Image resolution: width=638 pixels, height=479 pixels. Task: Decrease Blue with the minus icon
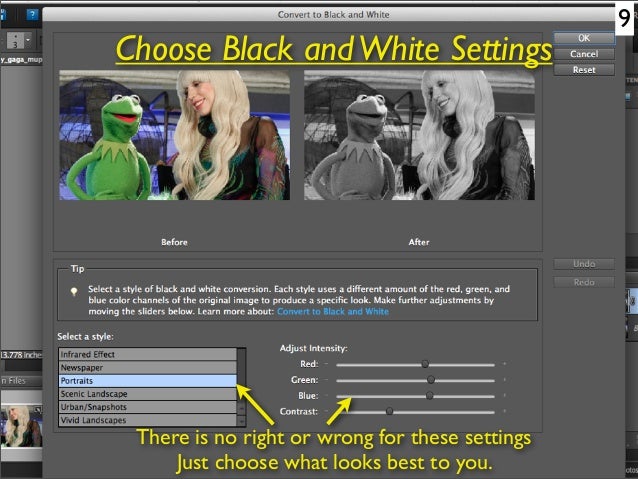tap(326, 396)
